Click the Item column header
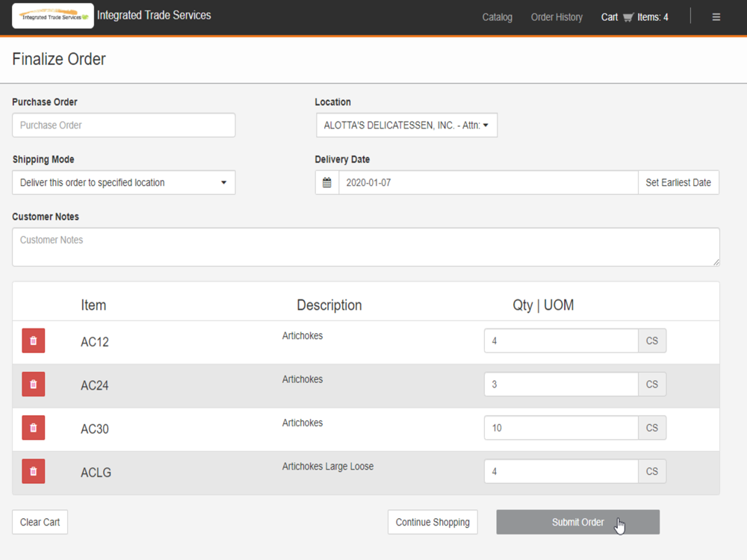The width and height of the screenshot is (747, 560). [93, 305]
